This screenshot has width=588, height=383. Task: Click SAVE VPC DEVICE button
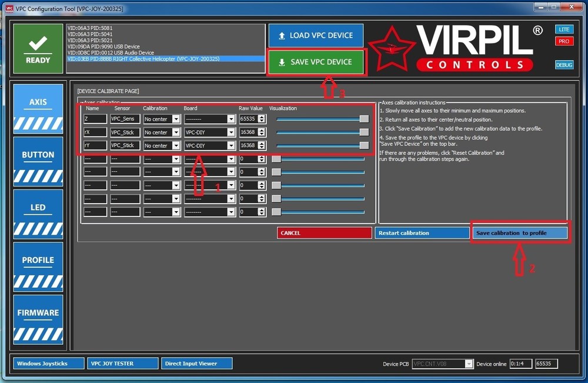[x=316, y=62]
